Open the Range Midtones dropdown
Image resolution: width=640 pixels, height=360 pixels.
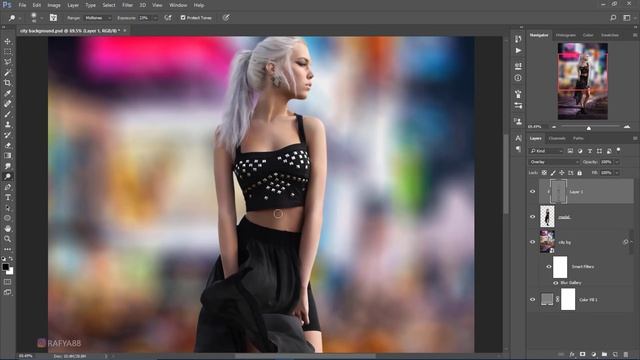tap(98, 18)
